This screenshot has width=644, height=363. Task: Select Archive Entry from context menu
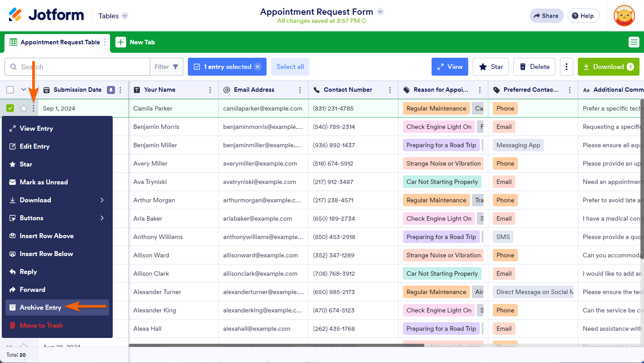click(40, 307)
